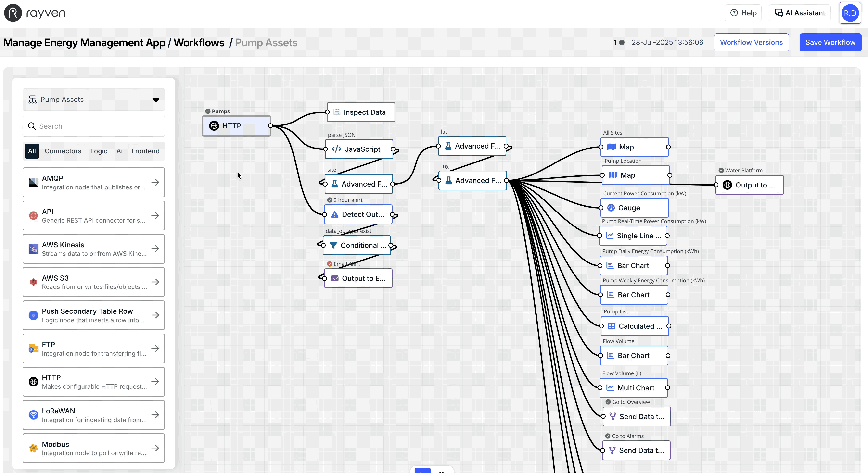This screenshot has width=868, height=473.
Task: Click the Pumps label status check
Action: (x=208, y=111)
